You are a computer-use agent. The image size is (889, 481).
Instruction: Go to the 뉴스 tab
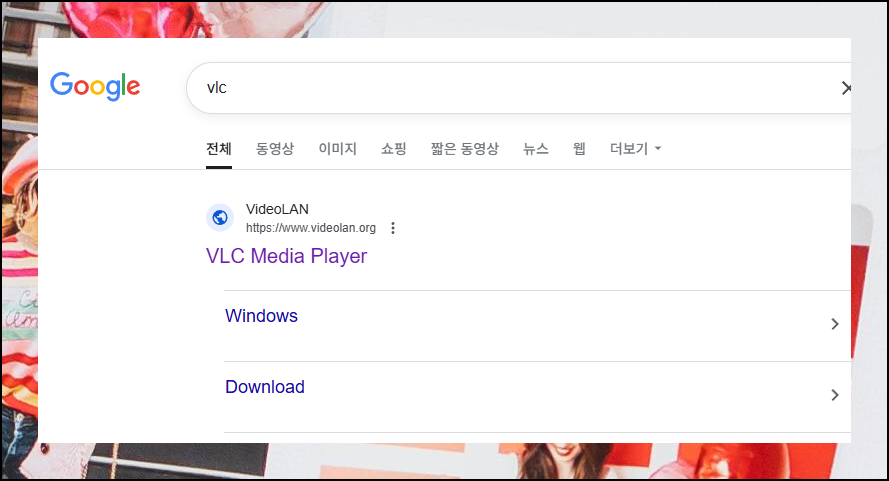click(x=535, y=149)
